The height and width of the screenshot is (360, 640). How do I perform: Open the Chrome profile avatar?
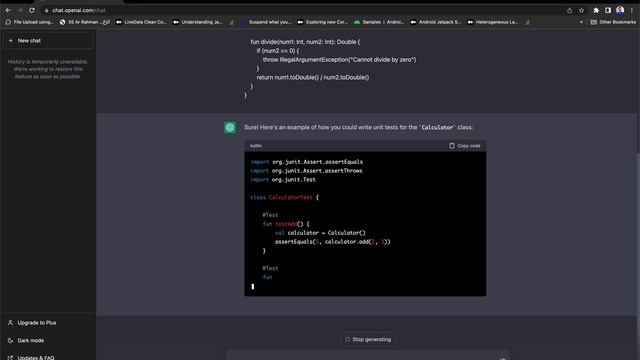(620, 10)
